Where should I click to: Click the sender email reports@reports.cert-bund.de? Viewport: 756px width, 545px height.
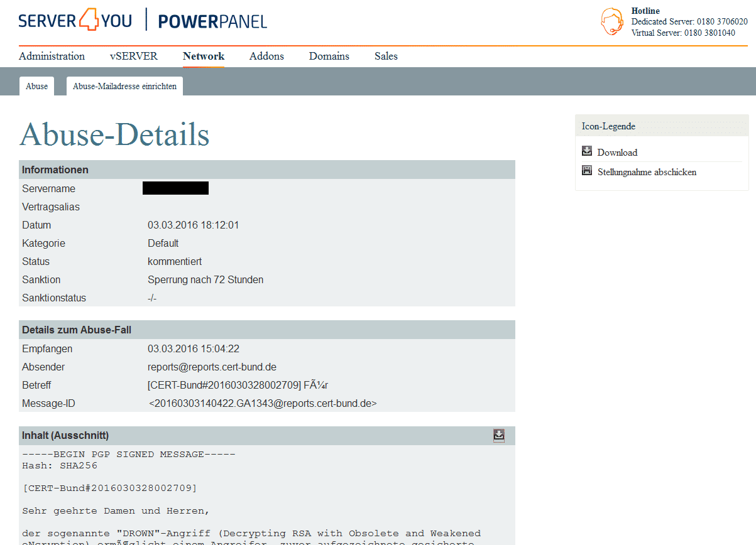pos(212,367)
